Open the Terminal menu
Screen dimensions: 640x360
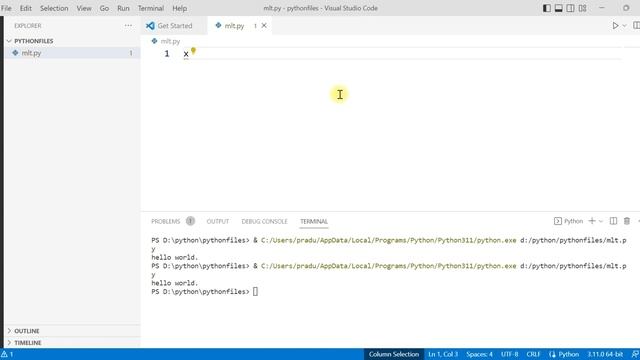[151, 8]
